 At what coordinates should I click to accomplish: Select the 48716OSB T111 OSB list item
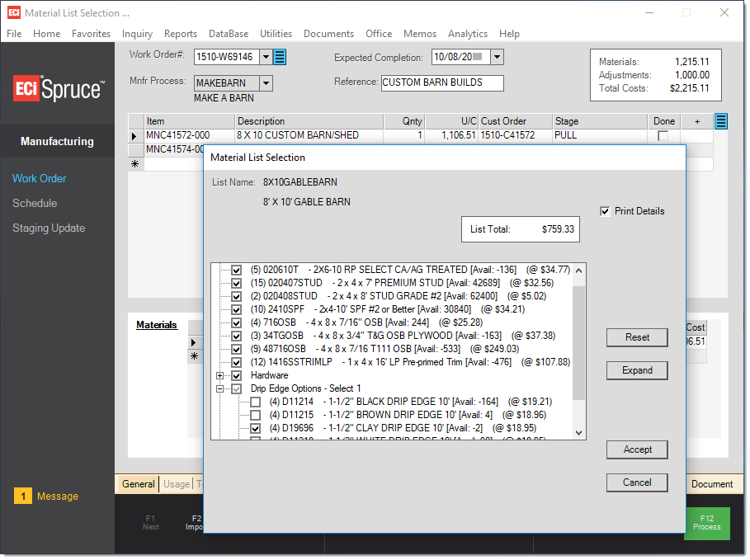click(384, 349)
